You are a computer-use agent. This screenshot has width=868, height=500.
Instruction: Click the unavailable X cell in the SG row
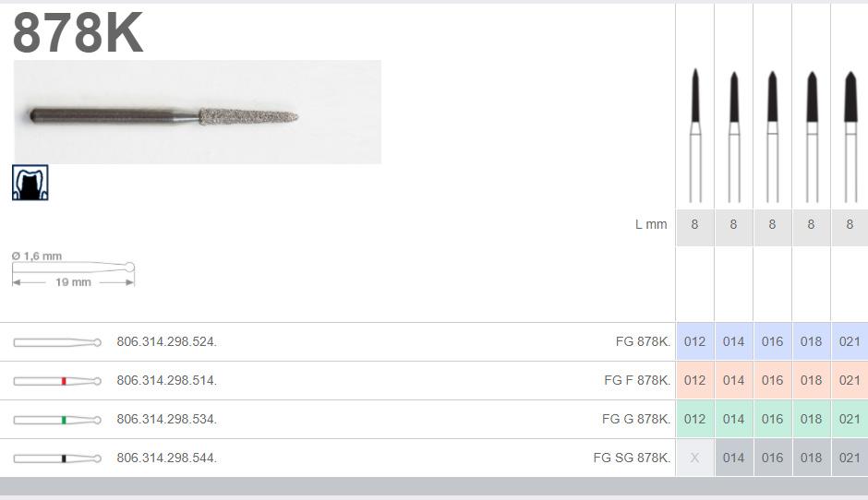[x=694, y=458]
